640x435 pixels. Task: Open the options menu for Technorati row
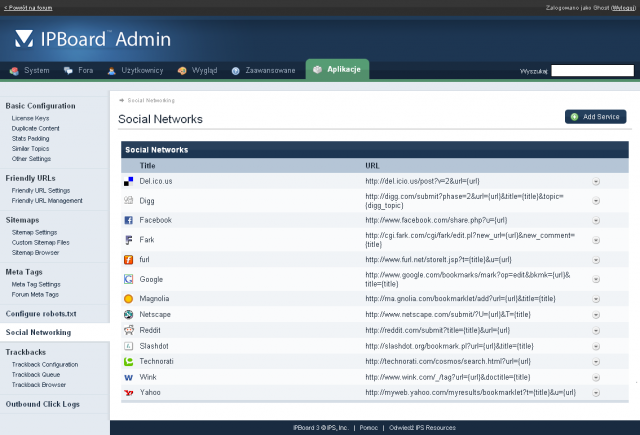tap(596, 362)
